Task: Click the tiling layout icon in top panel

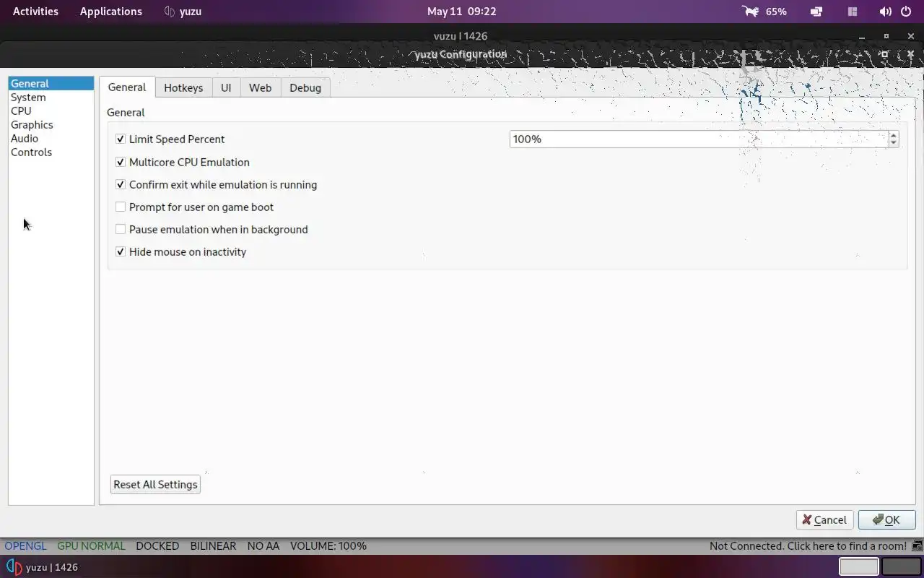Action: [853, 12]
